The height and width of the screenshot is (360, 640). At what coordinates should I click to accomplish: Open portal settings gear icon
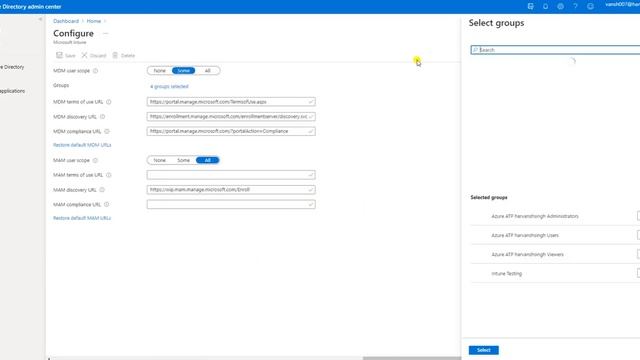[x=560, y=6]
